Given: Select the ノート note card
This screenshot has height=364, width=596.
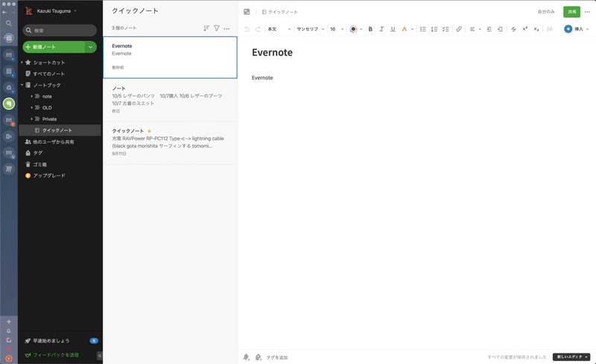Looking at the screenshot, I should [171, 100].
